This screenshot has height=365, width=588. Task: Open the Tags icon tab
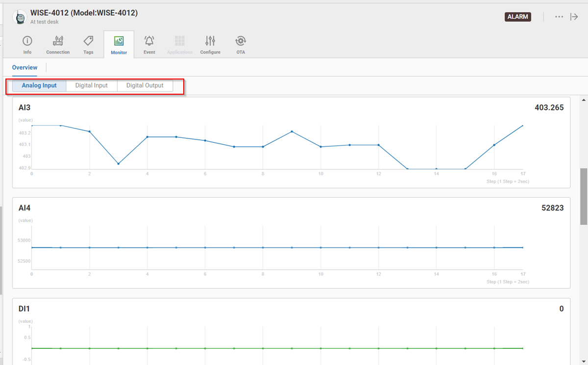(88, 41)
